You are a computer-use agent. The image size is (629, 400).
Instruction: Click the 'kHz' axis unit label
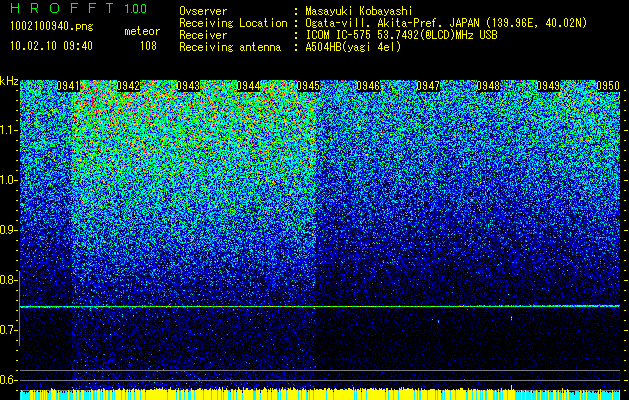[9, 81]
